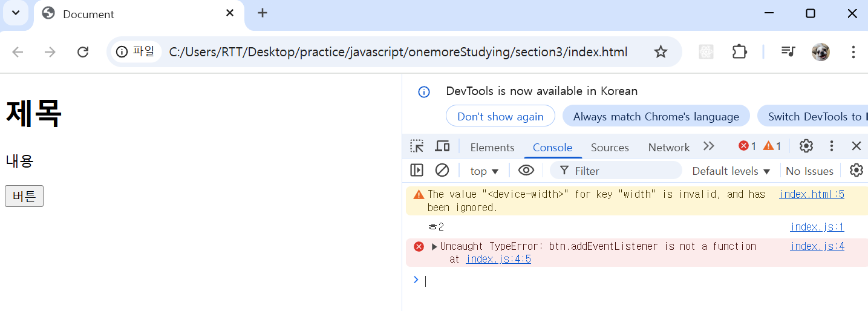This screenshot has height=311, width=868.
Task: Open the Default levels dropdown
Action: (x=731, y=171)
